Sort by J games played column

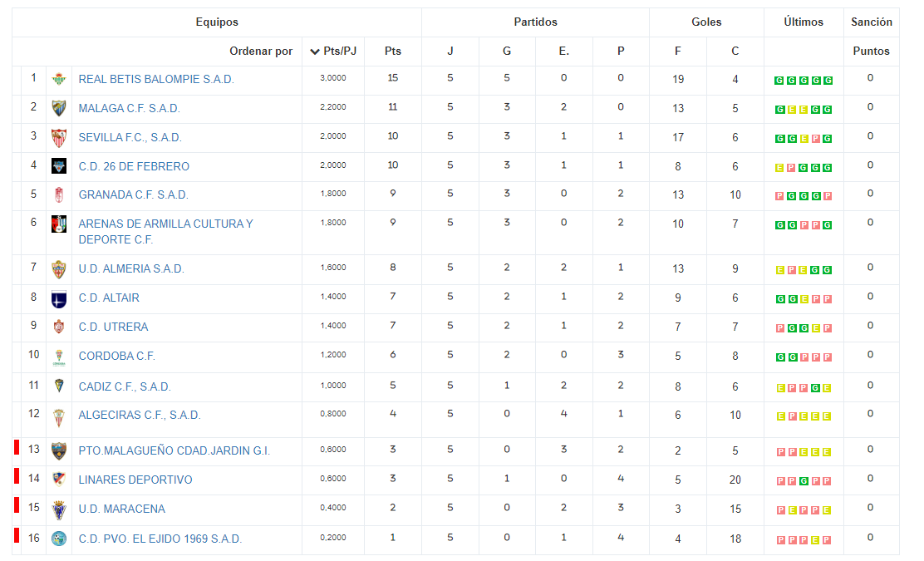tap(450, 52)
